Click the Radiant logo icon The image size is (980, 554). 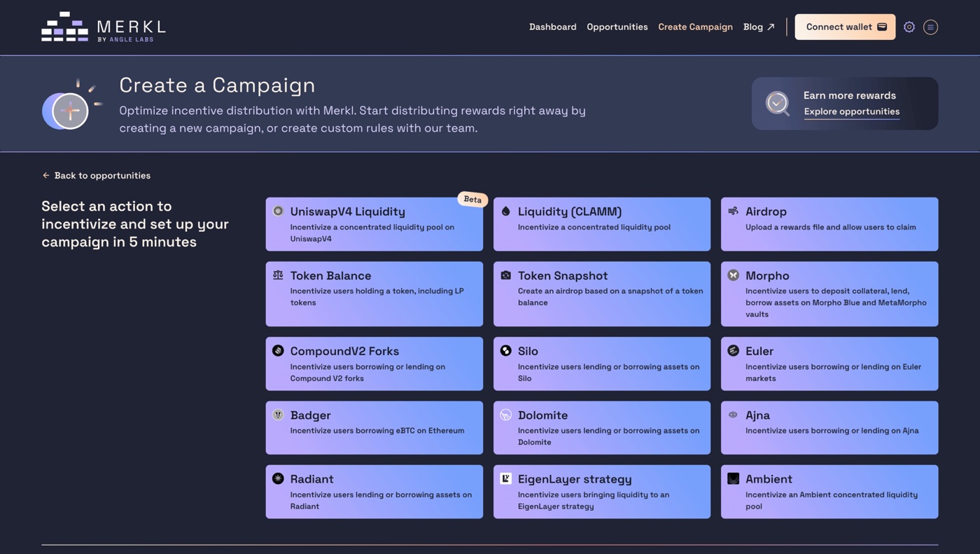tap(278, 478)
